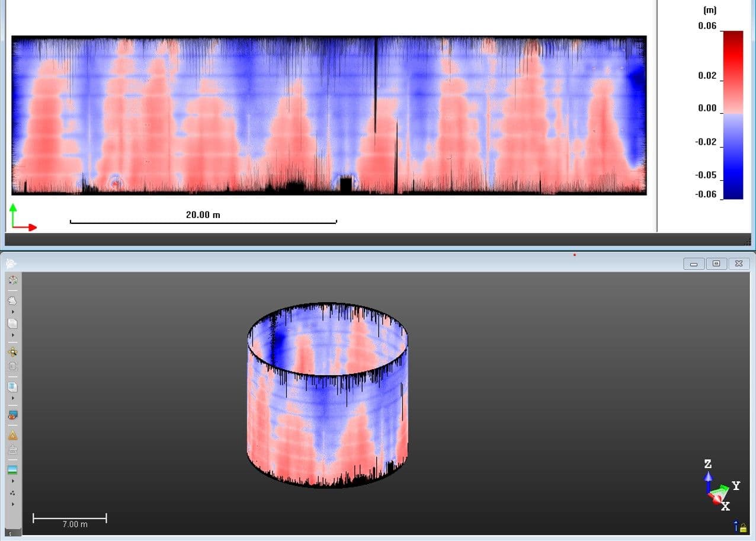This screenshot has width=756, height=541.
Task: Restore the 3D view window
Action: (x=716, y=263)
